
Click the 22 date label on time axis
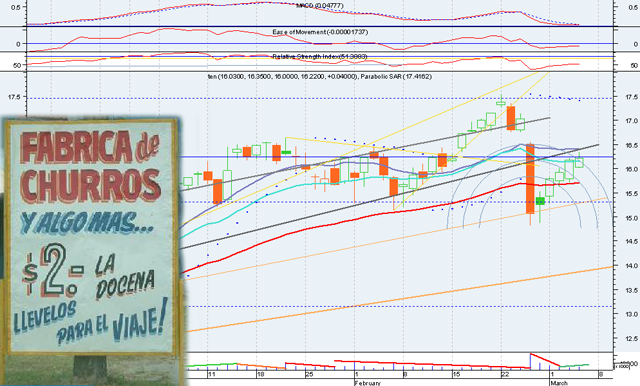tap(505, 374)
